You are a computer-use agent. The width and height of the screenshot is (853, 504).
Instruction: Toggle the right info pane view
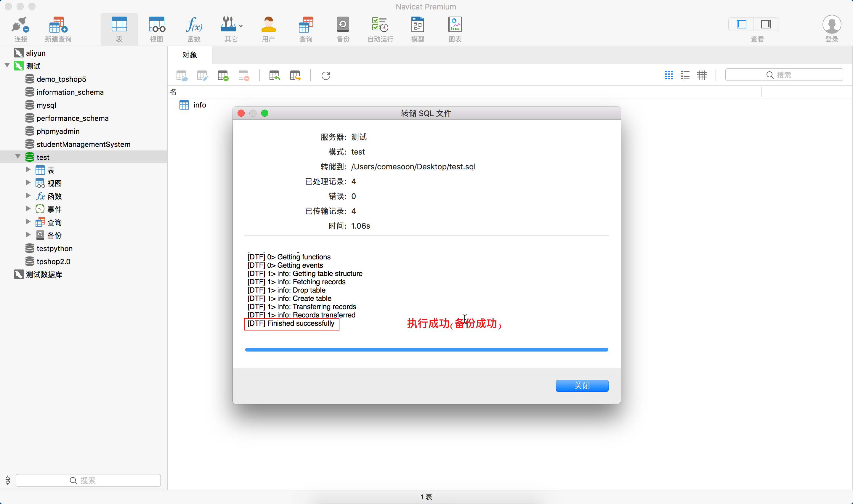[x=766, y=25]
